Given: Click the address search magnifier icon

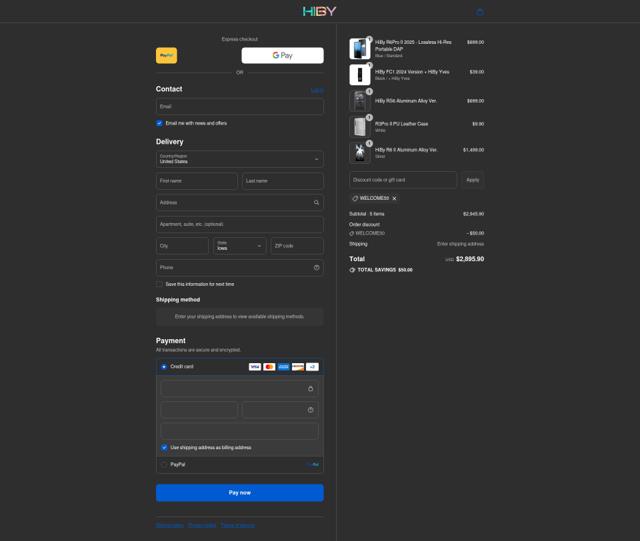Looking at the screenshot, I should 316,203.
